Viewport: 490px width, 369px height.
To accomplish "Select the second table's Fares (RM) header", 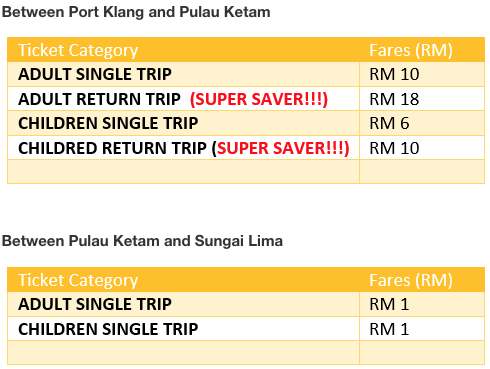I will coord(411,280).
